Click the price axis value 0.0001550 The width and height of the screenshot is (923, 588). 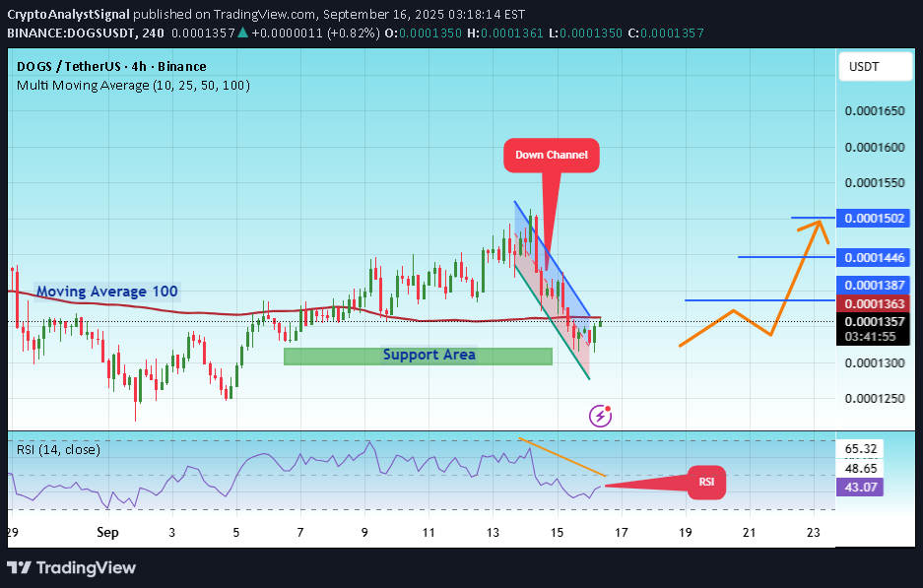pyautogui.click(x=874, y=183)
